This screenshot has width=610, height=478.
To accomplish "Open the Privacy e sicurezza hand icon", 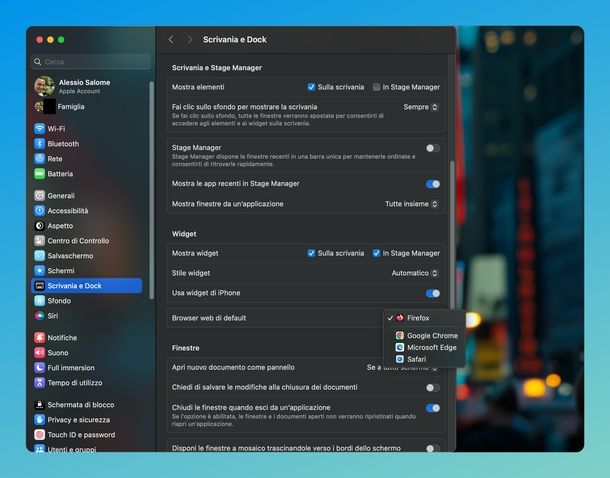I will coord(39,420).
